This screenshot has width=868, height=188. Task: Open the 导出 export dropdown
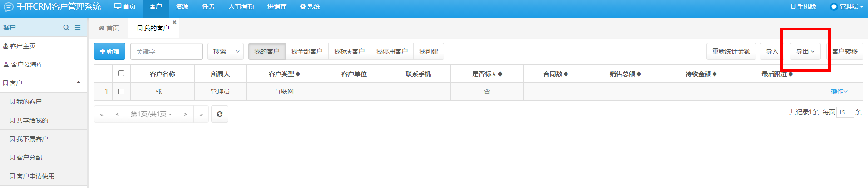click(x=805, y=51)
